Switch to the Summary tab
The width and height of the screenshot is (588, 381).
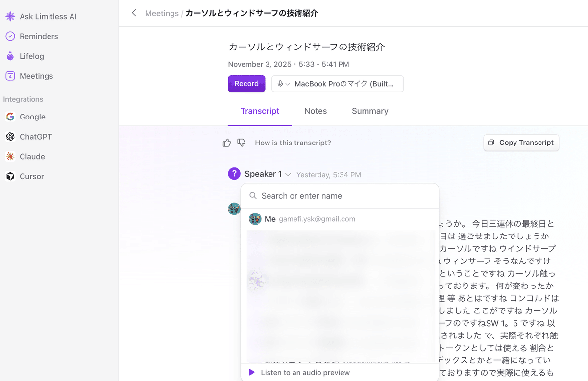pos(369,111)
